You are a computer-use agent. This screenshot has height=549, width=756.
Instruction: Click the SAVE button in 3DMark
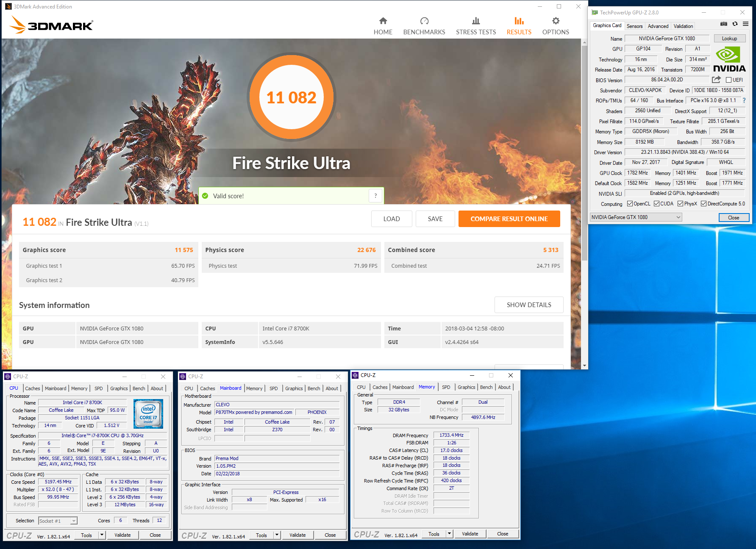point(435,219)
